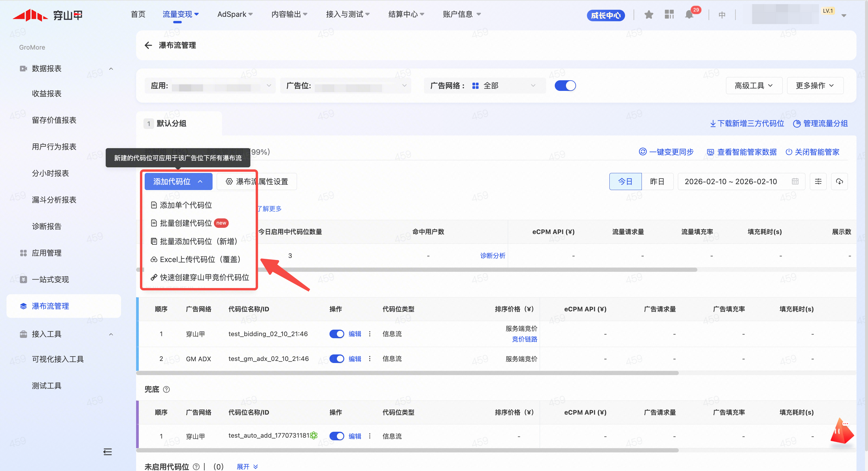Click the column settings sliders icon
This screenshot has width=868, height=471.
pos(818,181)
